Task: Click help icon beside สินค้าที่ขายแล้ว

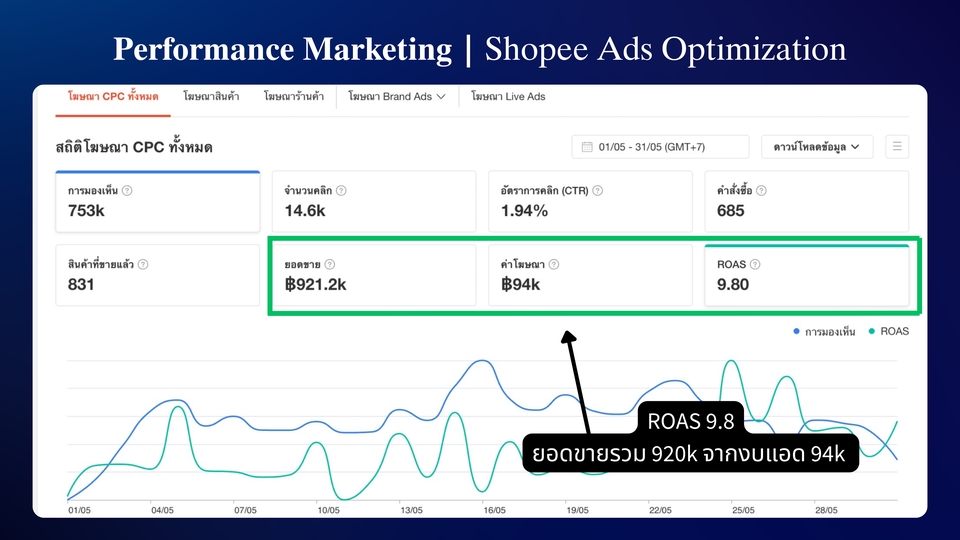Action: (143, 264)
